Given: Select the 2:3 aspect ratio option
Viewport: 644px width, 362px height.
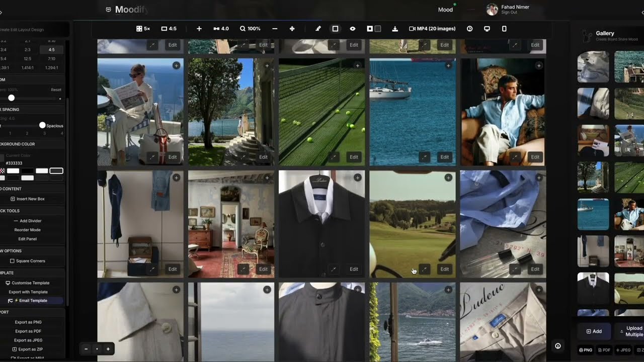Looking at the screenshot, I should click(28, 50).
